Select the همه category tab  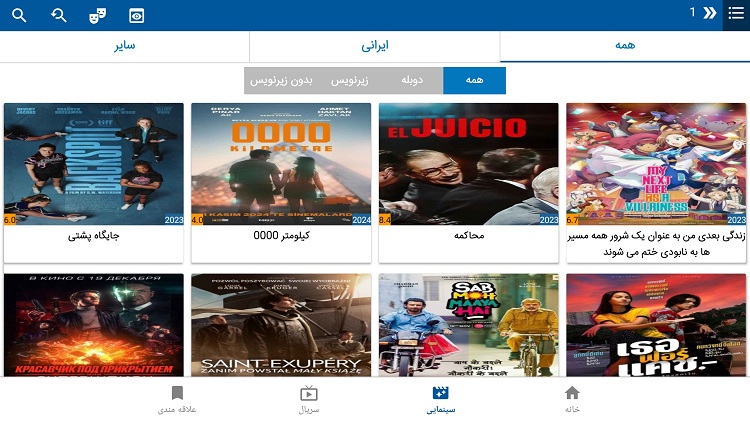coord(625,46)
